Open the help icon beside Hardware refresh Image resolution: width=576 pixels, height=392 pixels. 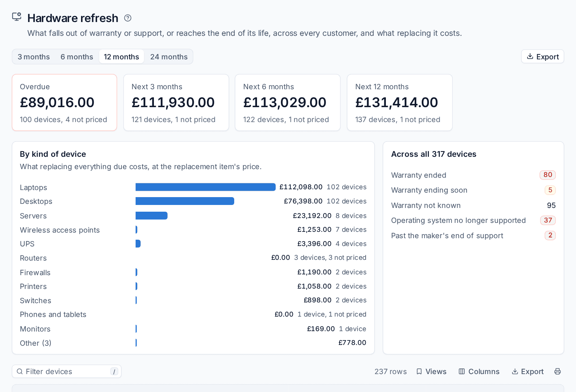coord(128,18)
